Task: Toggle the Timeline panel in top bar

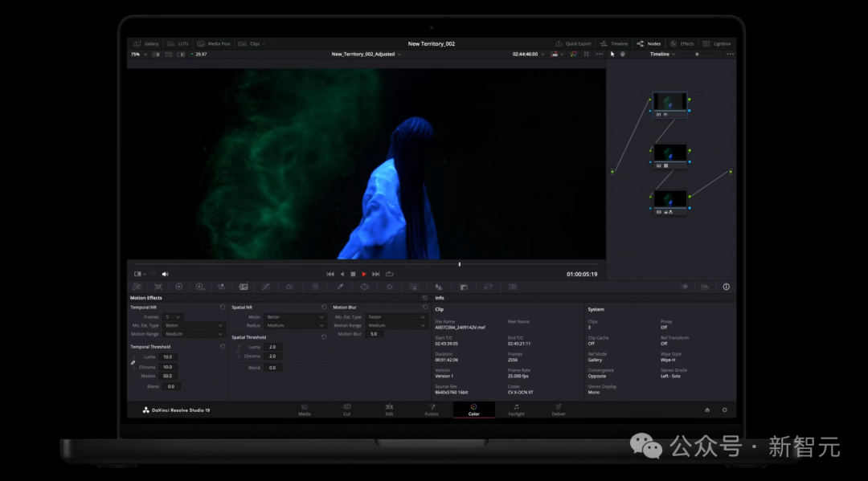Action: pyautogui.click(x=614, y=43)
